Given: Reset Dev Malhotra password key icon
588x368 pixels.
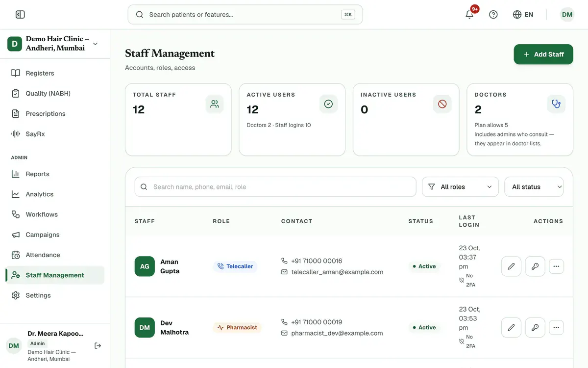Looking at the screenshot, I should coord(535,327).
